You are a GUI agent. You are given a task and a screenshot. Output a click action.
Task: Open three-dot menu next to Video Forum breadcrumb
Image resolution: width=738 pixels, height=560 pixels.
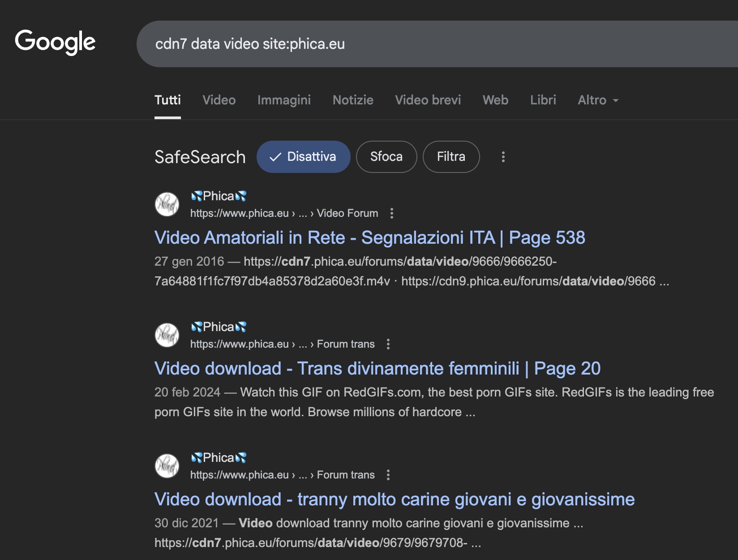click(392, 213)
